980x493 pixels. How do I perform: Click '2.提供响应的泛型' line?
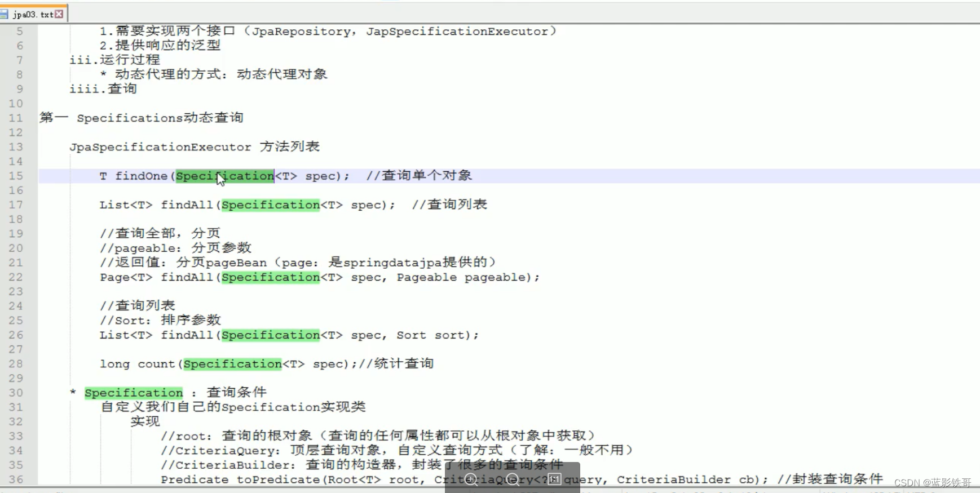[x=160, y=45]
